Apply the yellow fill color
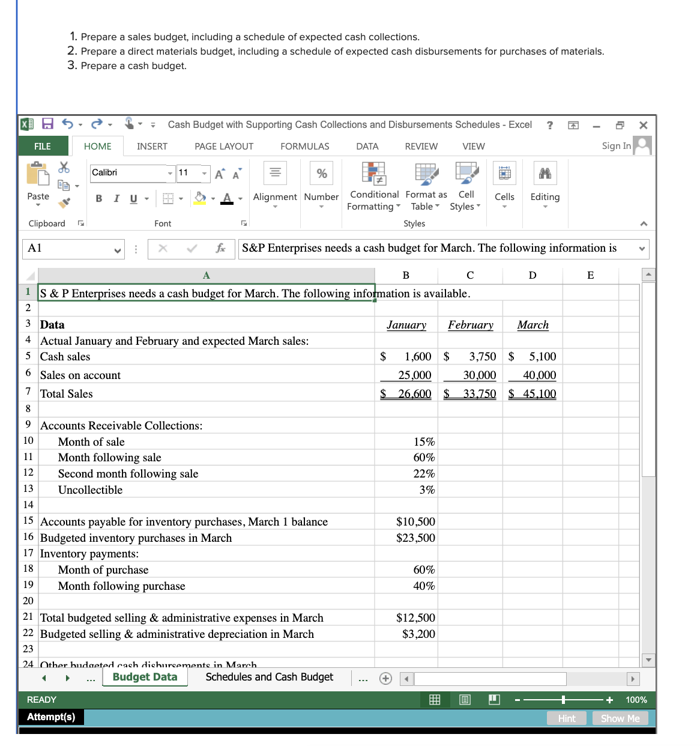Image resolution: width=700 pixels, height=746 pixels. point(200,198)
